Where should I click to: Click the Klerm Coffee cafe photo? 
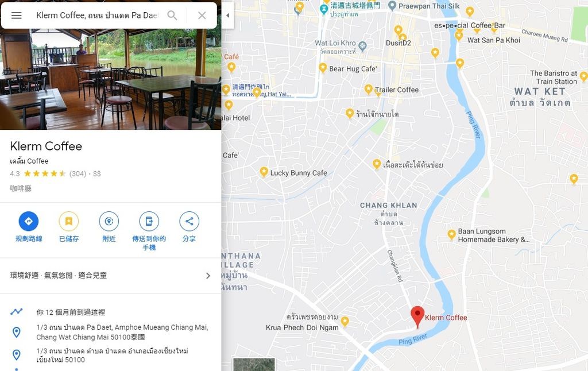111,79
